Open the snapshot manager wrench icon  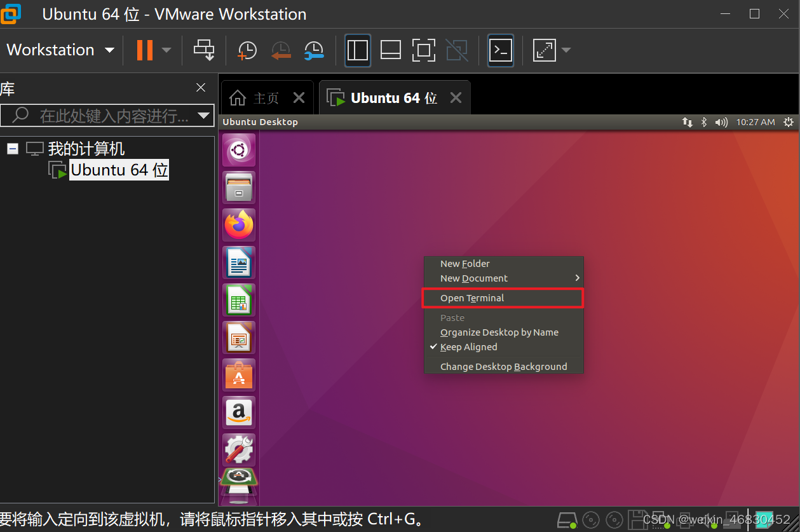coord(314,50)
